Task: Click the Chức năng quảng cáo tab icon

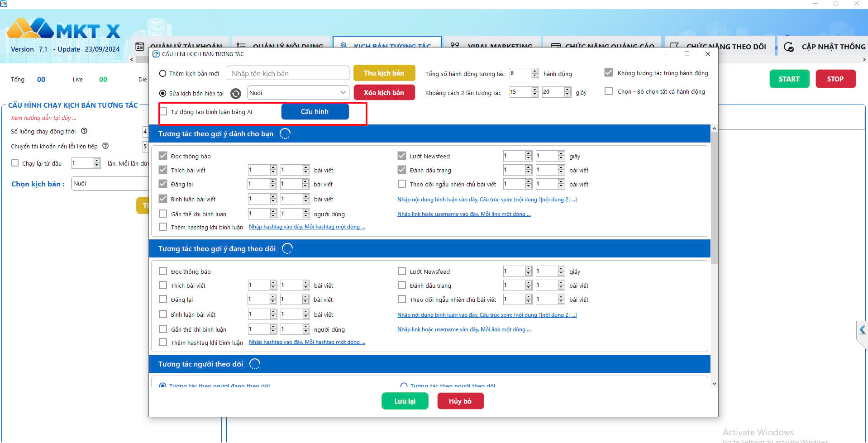Action: (556, 46)
